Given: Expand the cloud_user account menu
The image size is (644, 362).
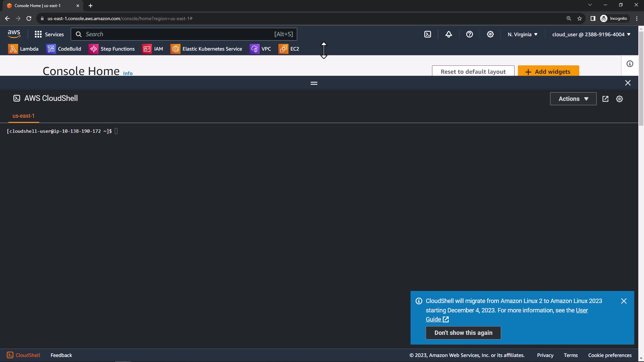Looking at the screenshot, I should pos(591,34).
